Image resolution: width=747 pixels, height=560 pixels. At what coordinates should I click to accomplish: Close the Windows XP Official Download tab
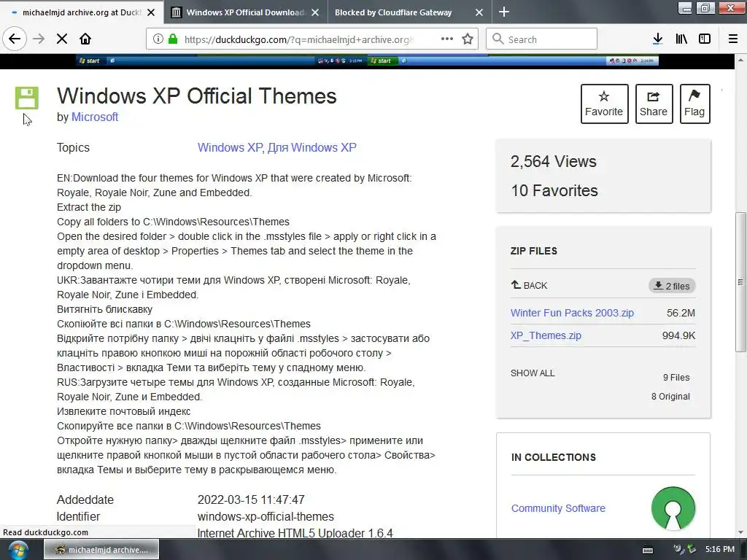[x=315, y=12]
